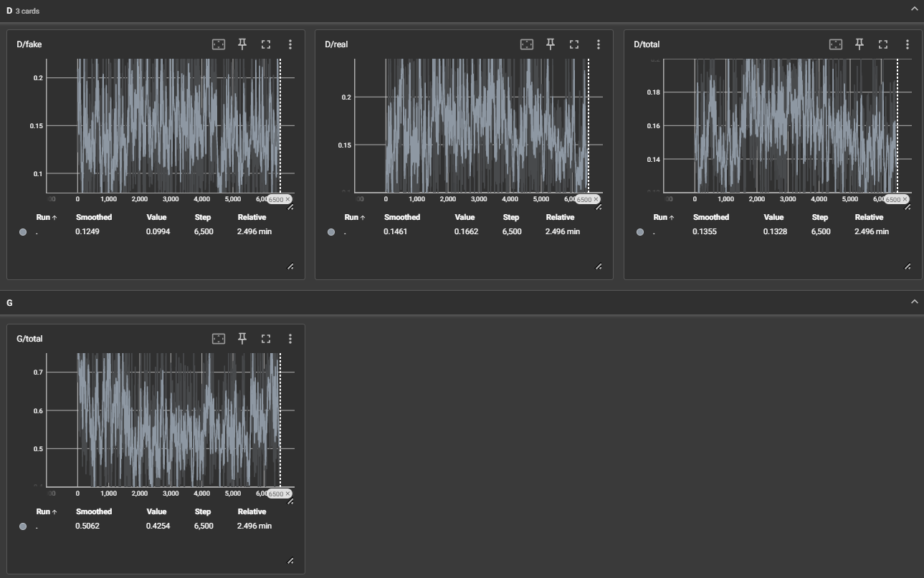Remove the 6500 step marker in D/total
924x578 pixels.
tap(905, 199)
